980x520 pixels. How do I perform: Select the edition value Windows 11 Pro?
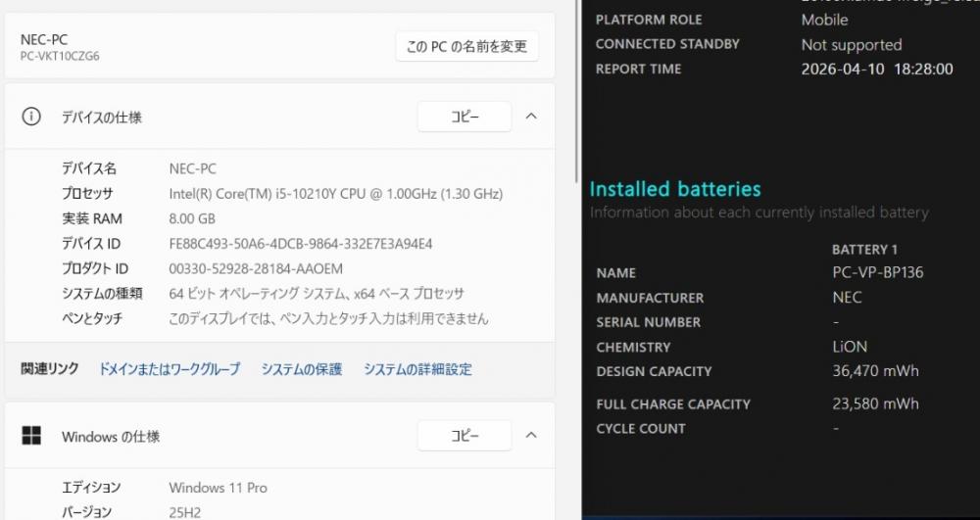click(x=218, y=488)
